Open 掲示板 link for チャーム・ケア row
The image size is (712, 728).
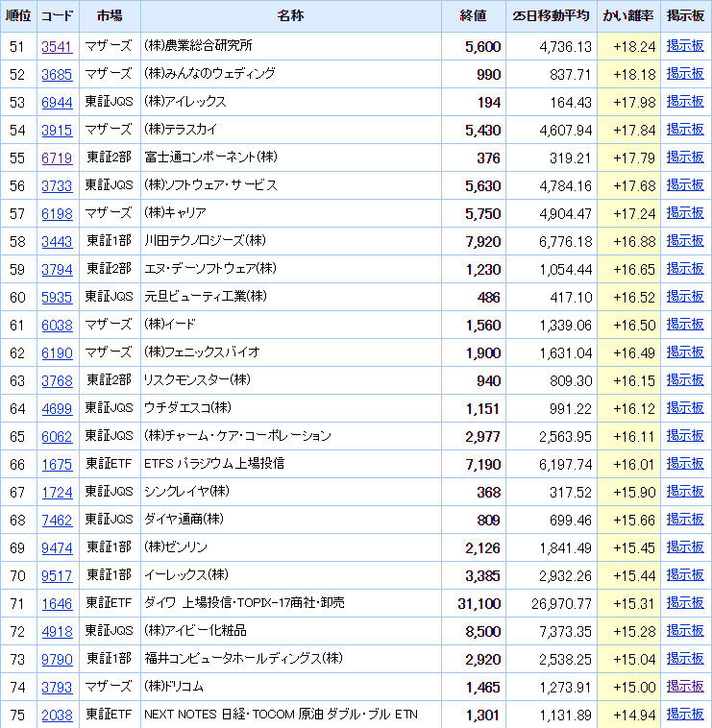[685, 436]
